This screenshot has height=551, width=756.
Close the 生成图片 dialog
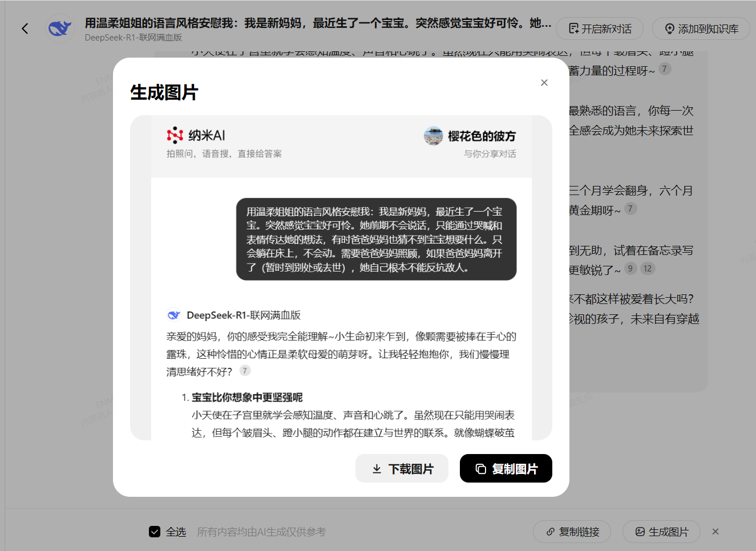[x=544, y=83]
